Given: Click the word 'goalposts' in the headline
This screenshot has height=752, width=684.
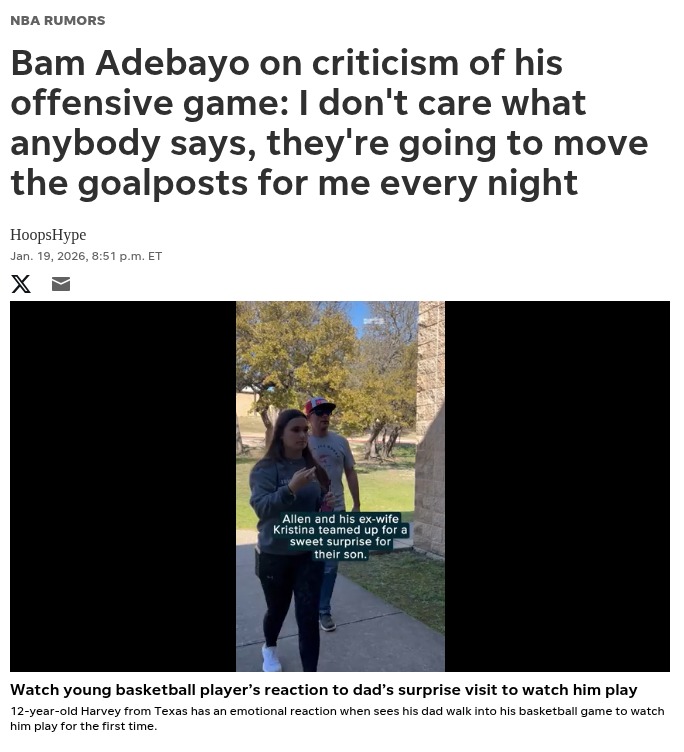Looking at the screenshot, I should (163, 183).
